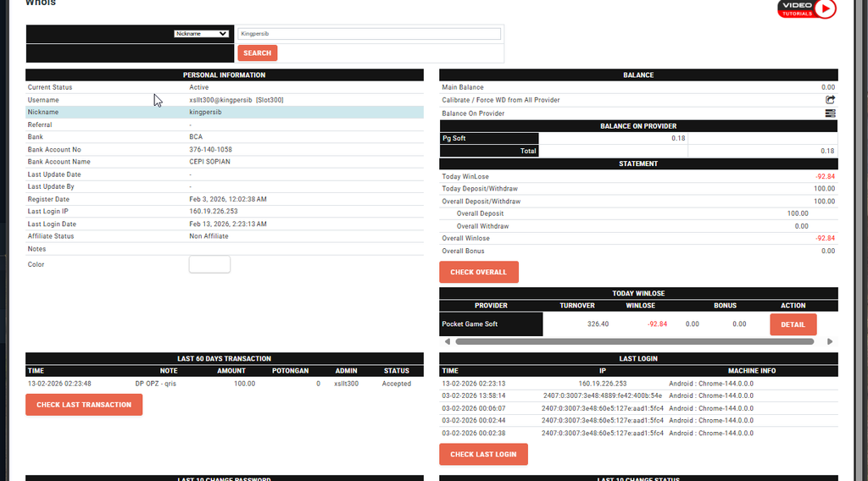Click bank account name CEPI SOPIAN
The width and height of the screenshot is (868, 481).
pos(210,162)
